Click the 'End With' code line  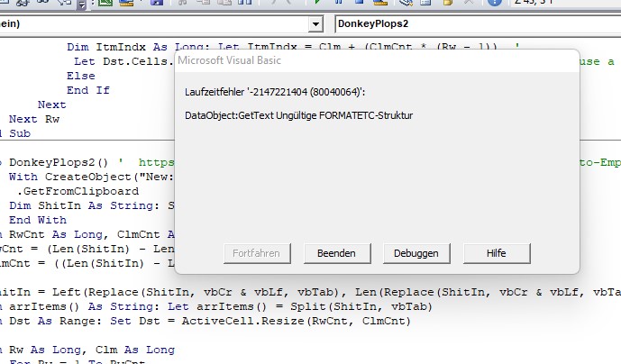point(38,220)
